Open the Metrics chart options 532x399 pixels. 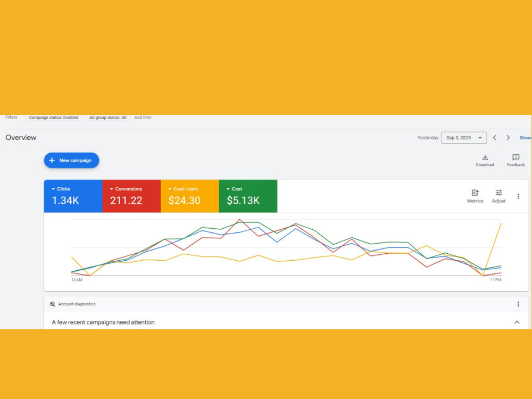pyautogui.click(x=475, y=196)
